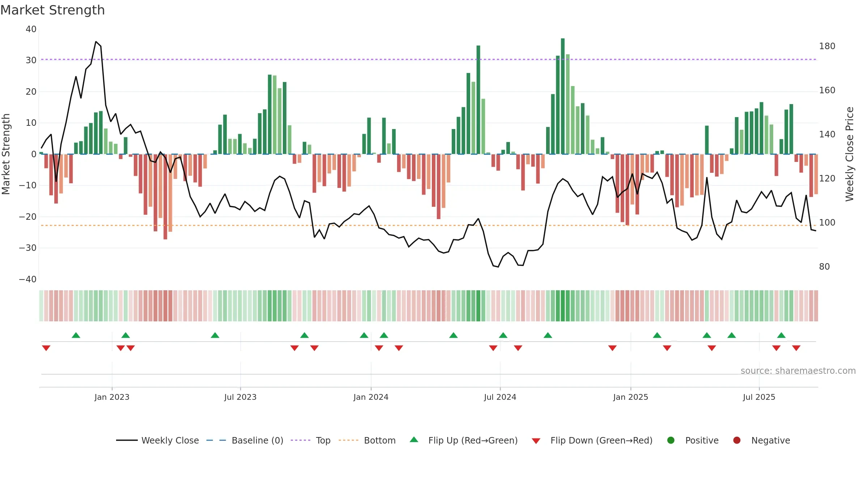The width and height of the screenshot is (868, 488).
Task: Click the 40 tick on strength axis
Action: 31,29
